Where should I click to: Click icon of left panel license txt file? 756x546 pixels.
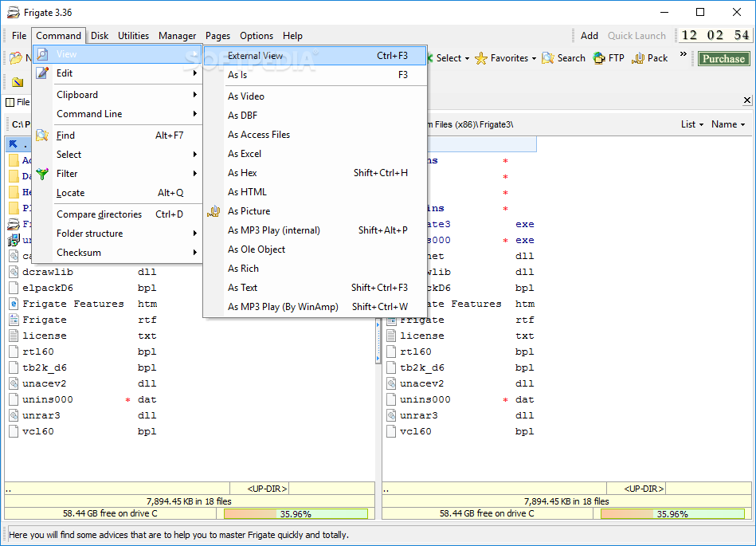[x=14, y=336]
